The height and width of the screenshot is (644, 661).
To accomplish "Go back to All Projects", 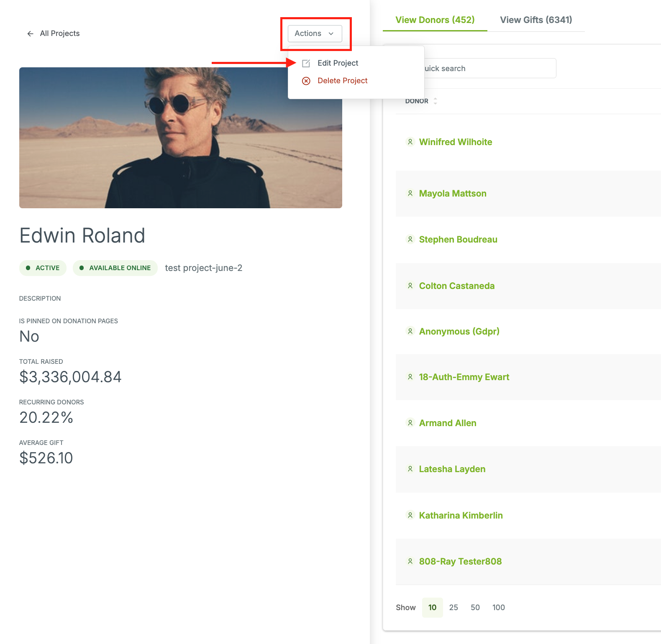I will click(59, 33).
